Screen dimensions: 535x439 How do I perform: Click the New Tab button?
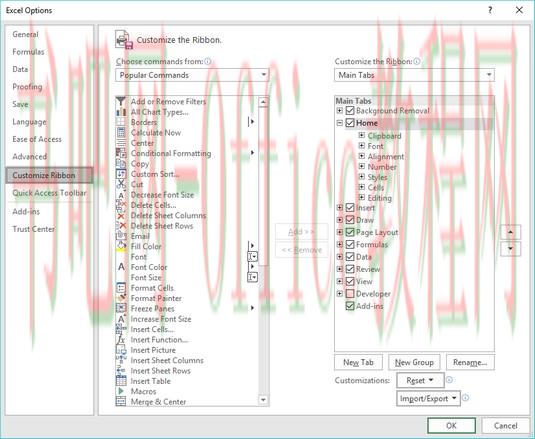[x=358, y=362]
